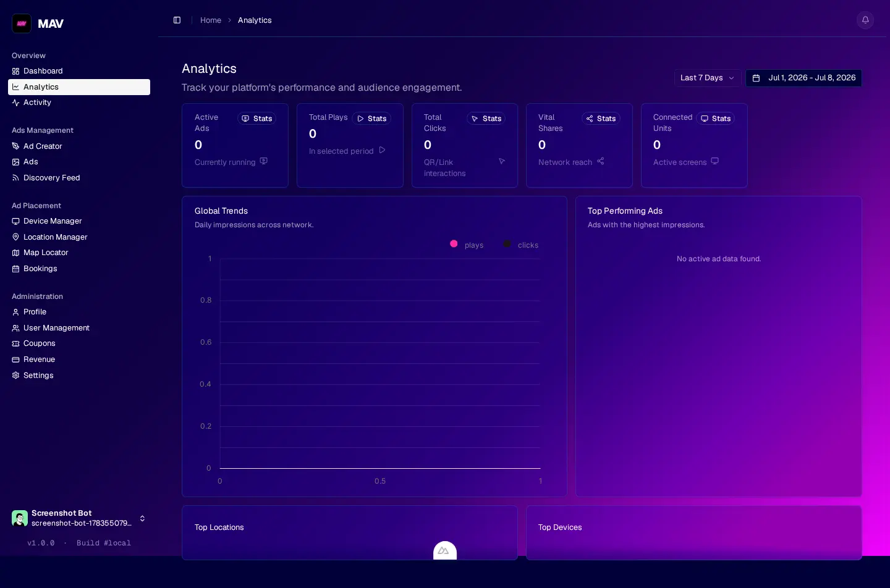Click the share icon beside Network reach
The height and width of the screenshot is (588, 890).
point(601,161)
